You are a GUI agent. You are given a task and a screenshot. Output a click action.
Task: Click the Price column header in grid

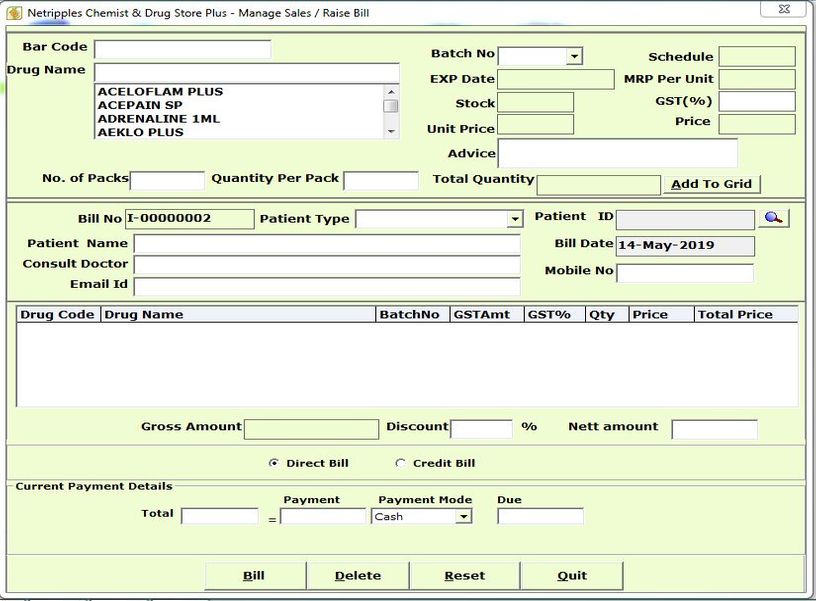(661, 314)
